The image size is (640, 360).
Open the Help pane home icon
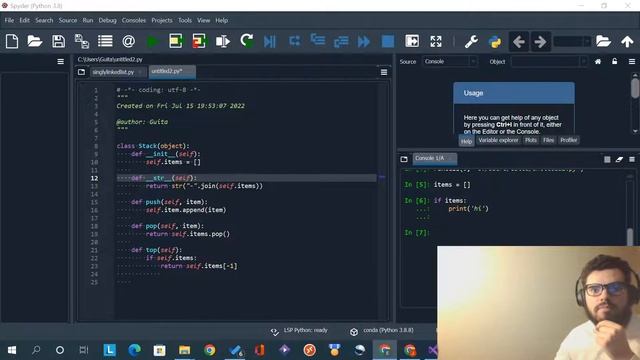[598, 62]
